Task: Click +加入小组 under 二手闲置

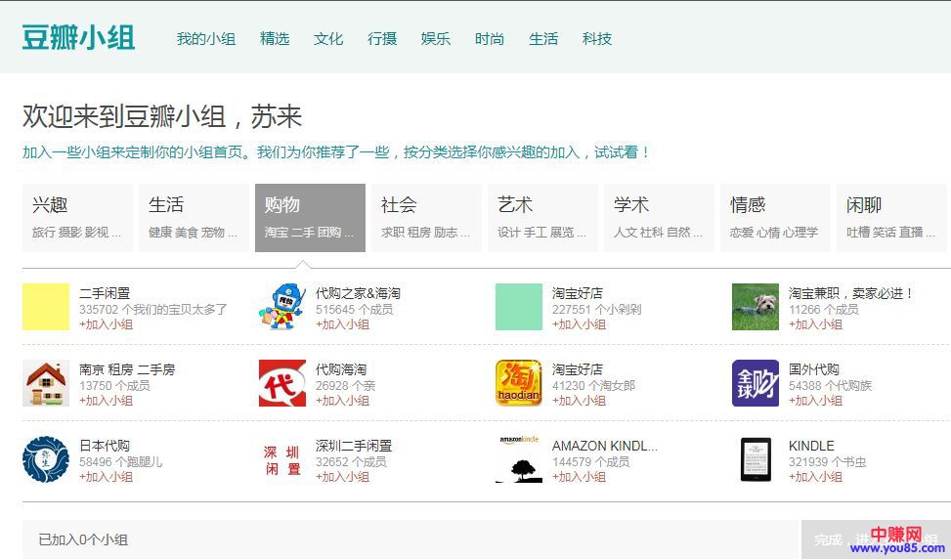Action: click(106, 324)
